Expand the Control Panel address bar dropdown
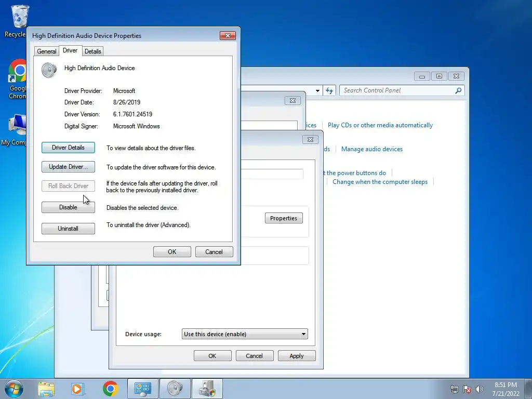This screenshot has height=399, width=532. (x=317, y=90)
